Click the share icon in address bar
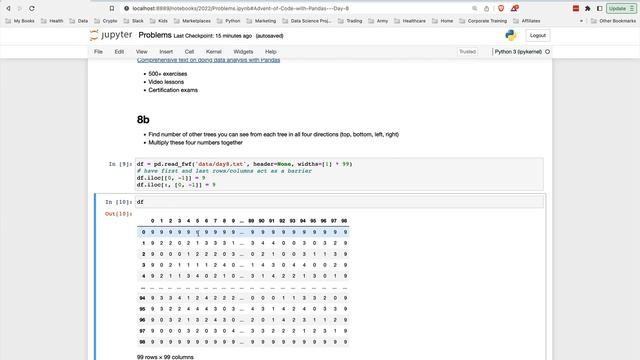Viewport: 640px width, 360px height. (x=487, y=8)
